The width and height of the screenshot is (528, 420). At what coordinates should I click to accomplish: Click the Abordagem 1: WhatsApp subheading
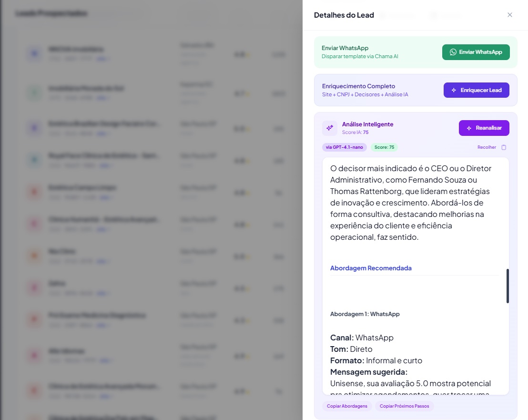[x=365, y=314]
